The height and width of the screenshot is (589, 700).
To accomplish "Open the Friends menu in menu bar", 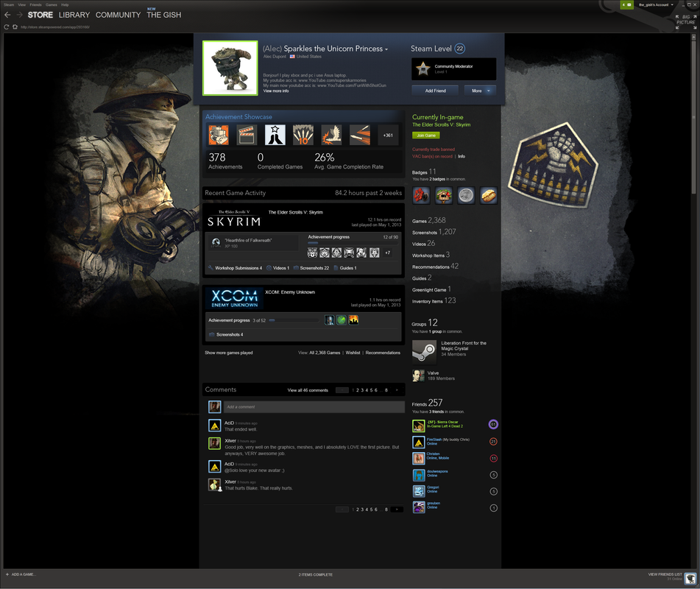I will pos(35,4).
